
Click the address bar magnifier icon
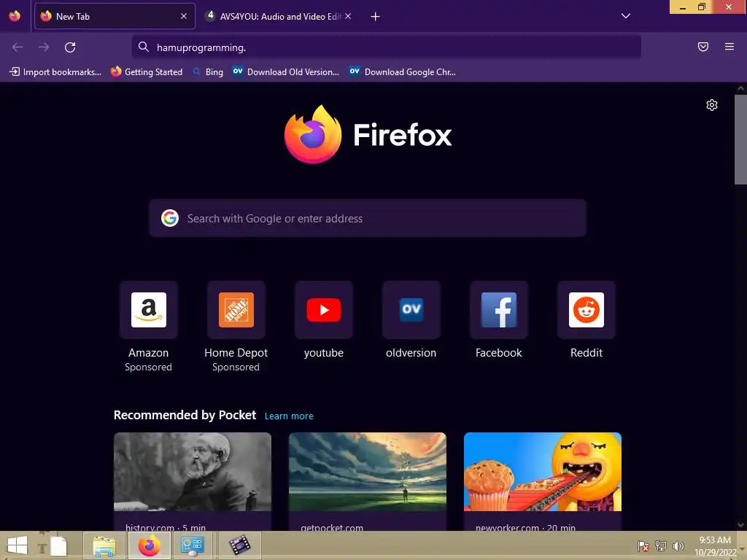(x=144, y=47)
